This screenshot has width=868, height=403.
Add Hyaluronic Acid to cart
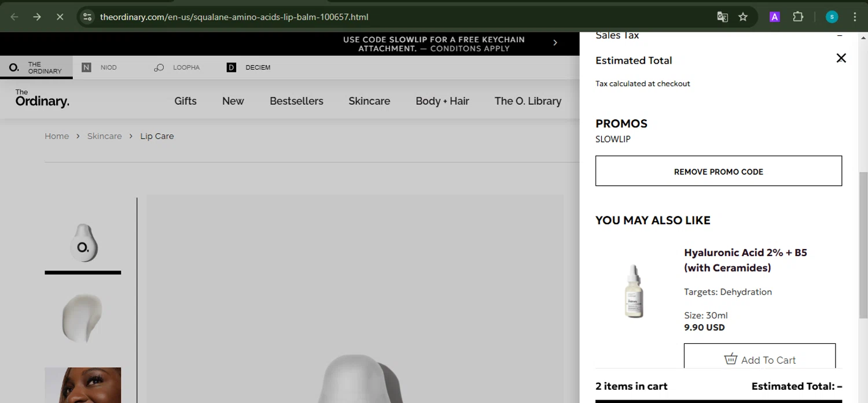coord(760,357)
